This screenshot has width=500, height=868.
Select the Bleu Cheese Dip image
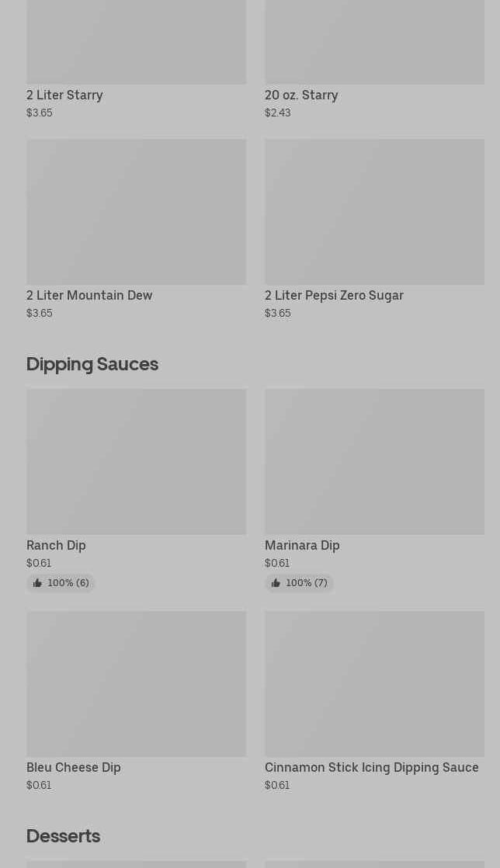point(136,684)
